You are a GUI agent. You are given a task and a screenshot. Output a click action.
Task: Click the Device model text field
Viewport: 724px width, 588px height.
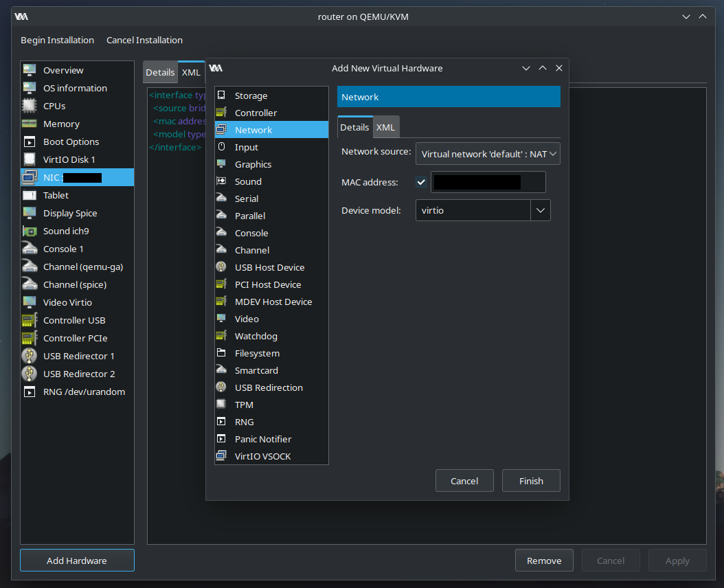tap(473, 210)
